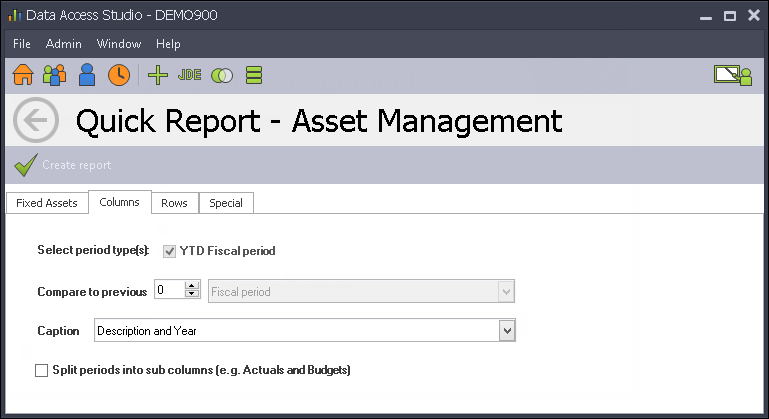This screenshot has height=419, width=769.
Task: Click the Compare to previous number field
Action: (170, 289)
